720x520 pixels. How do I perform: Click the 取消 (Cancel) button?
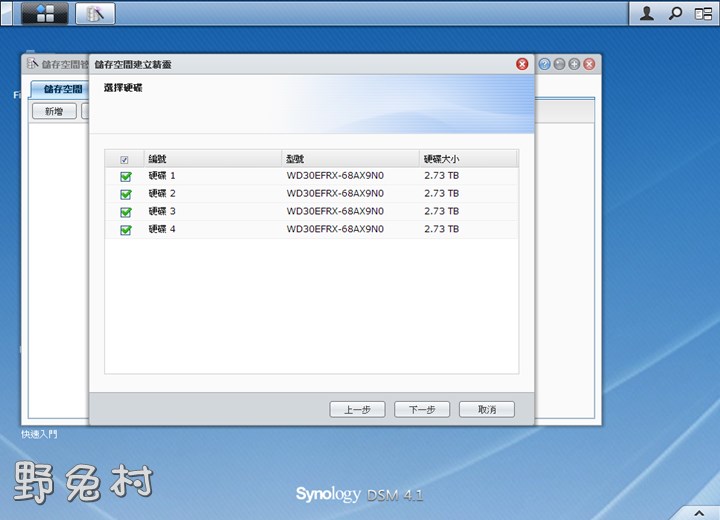[487, 409]
